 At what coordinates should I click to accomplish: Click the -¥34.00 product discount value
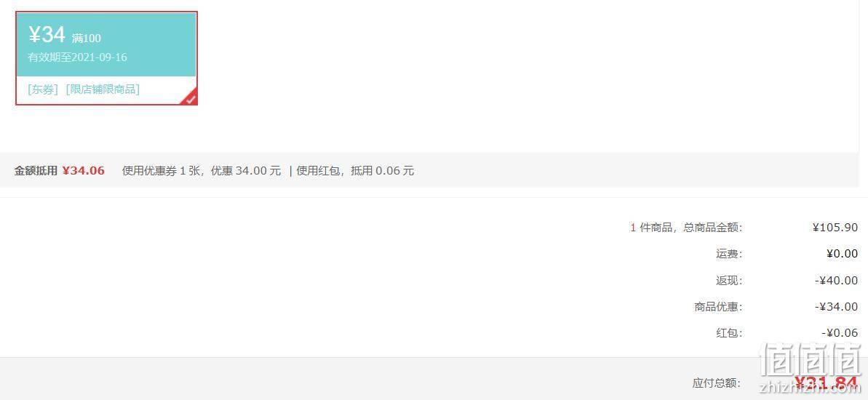(837, 306)
